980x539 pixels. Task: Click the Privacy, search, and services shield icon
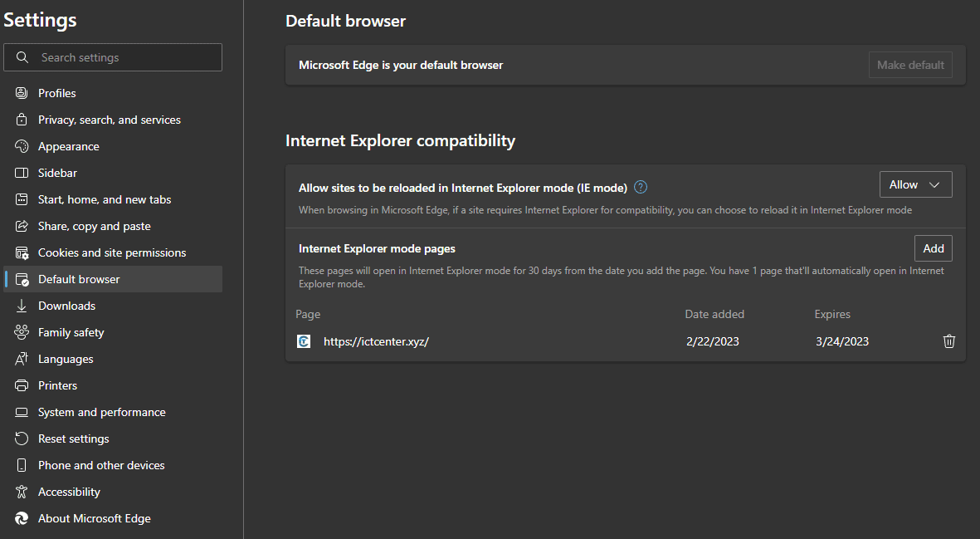click(x=21, y=119)
